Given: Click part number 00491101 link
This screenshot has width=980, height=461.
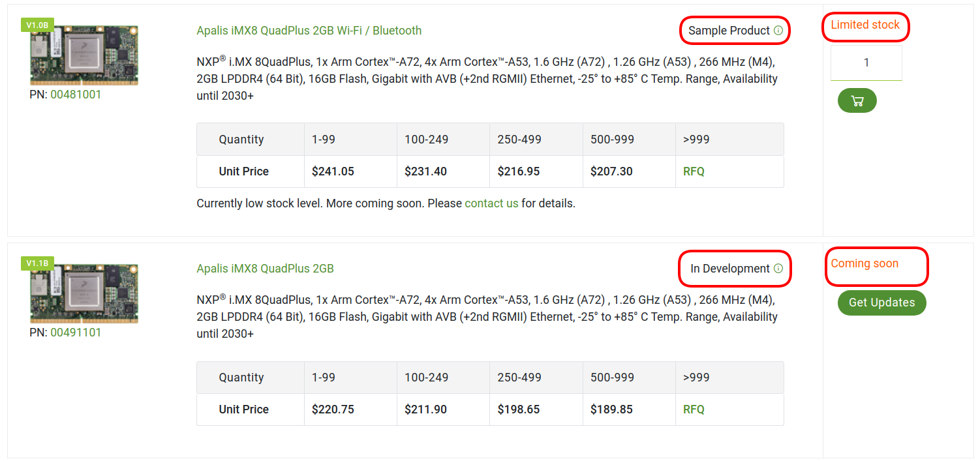Looking at the screenshot, I should (x=76, y=333).
